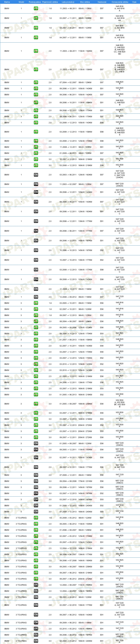Viewport: 140px width, 644px height.
Task: Click diesel ON icon in 170kW / 231KM row
Action: (x=36, y=481)
